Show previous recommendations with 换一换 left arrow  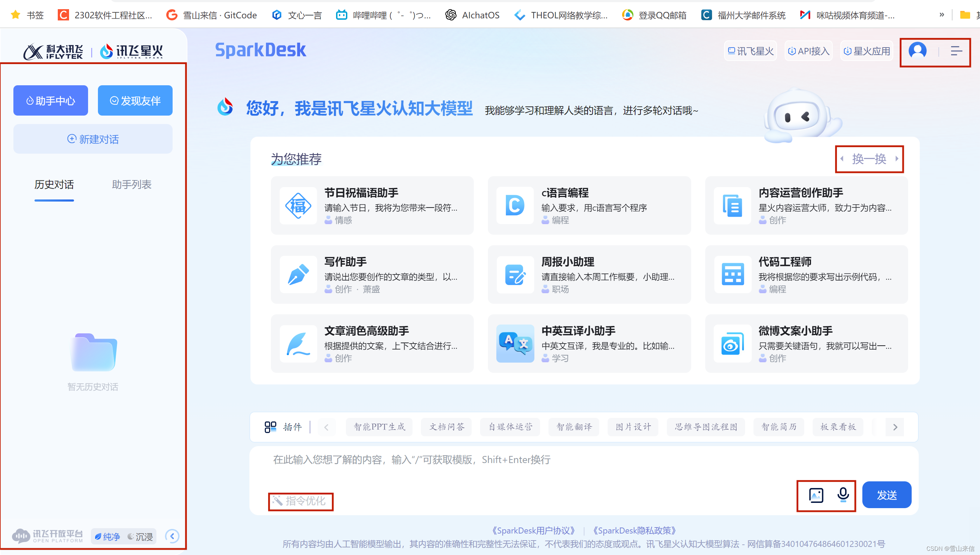[x=842, y=159]
